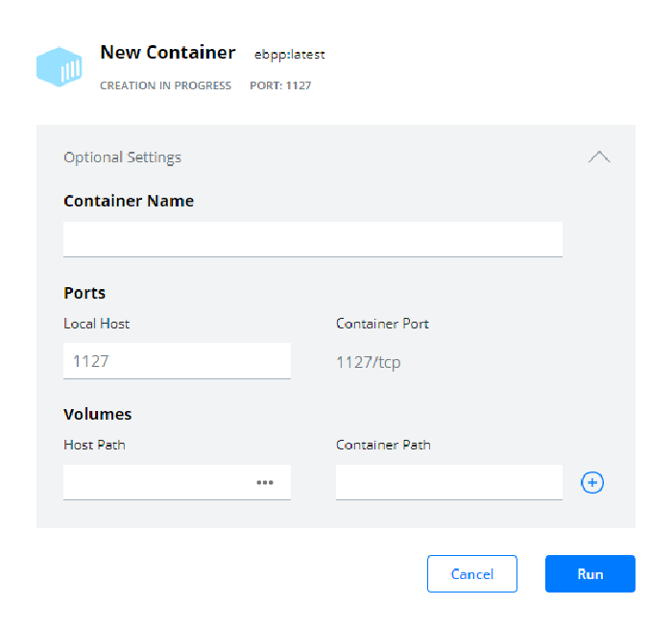Click the PORT: 1127 label

(x=280, y=85)
